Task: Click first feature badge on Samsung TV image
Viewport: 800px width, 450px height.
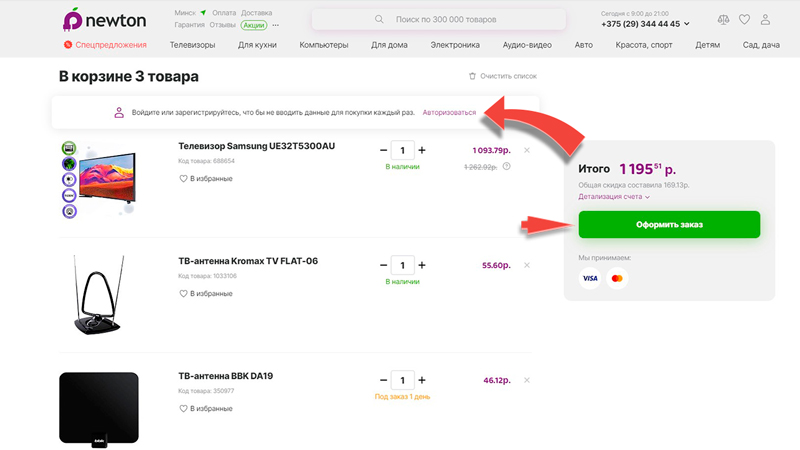Action: coord(69,148)
